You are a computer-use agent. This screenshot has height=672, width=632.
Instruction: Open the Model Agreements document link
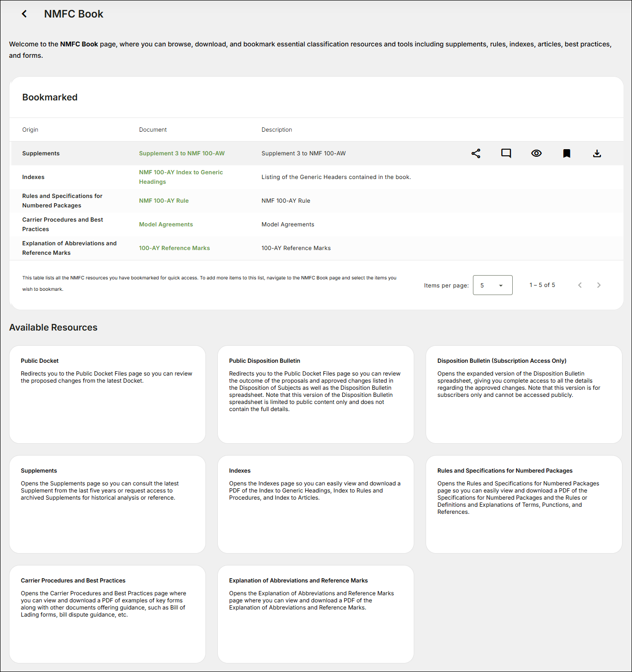[166, 224]
